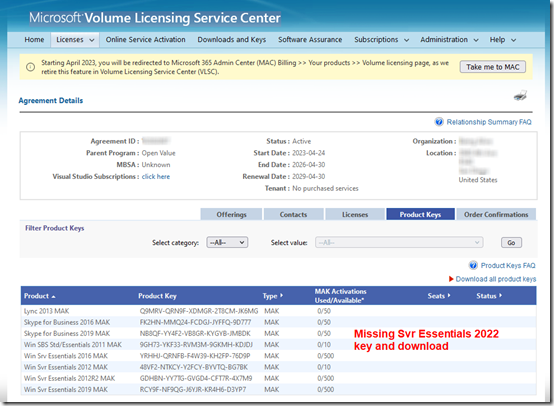
Task: Expand the Help menu
Action: 502,40
